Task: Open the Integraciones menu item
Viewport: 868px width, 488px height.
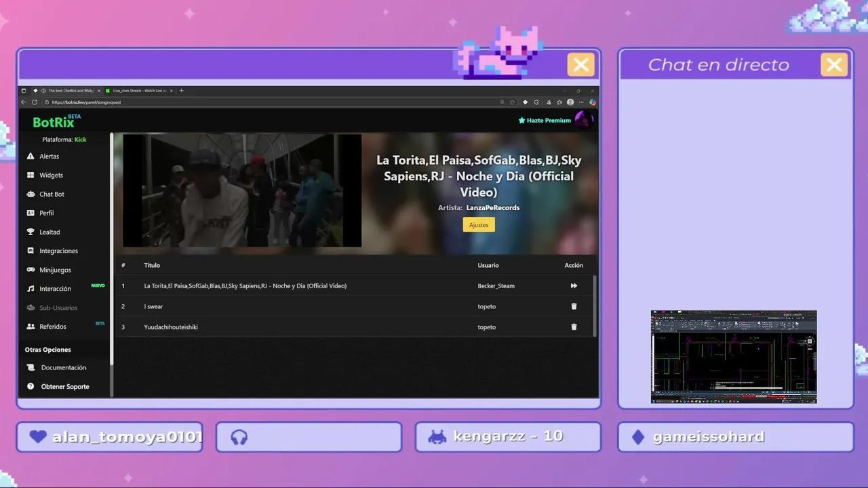Action: tap(58, 251)
